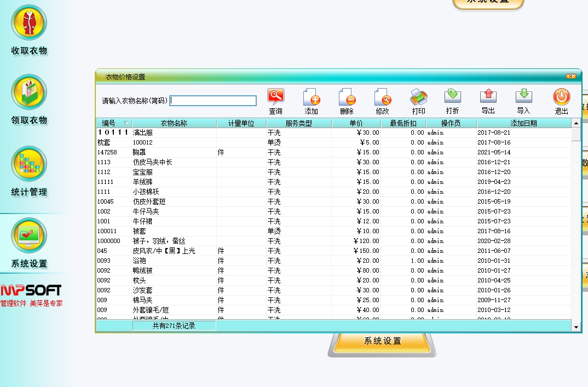
Task: Click the 单价 column header
Action: pos(356,123)
